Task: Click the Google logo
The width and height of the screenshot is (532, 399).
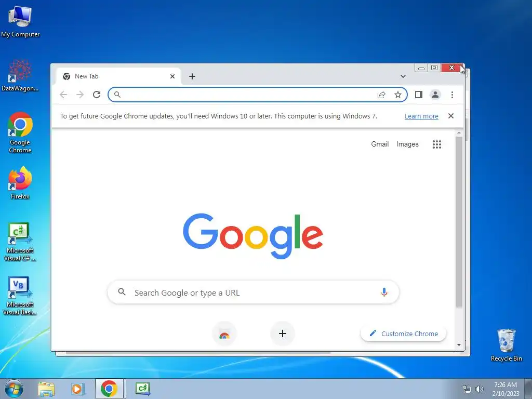Action: point(253,236)
